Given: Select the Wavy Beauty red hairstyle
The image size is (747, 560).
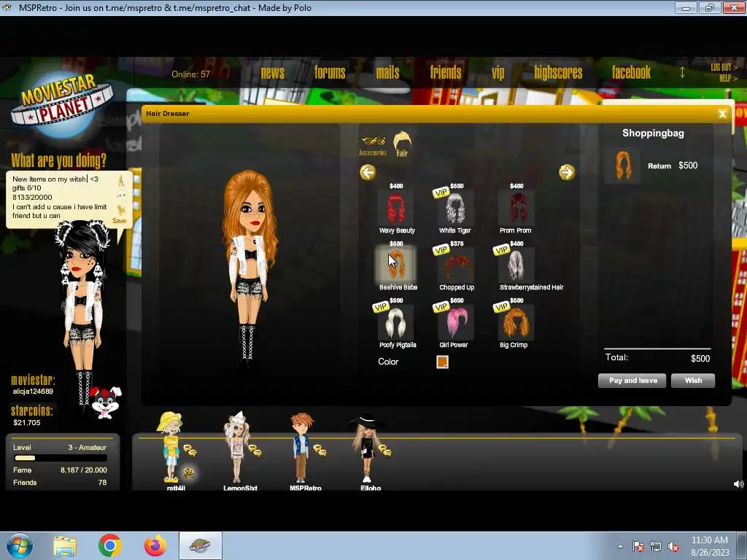Looking at the screenshot, I should click(395, 208).
